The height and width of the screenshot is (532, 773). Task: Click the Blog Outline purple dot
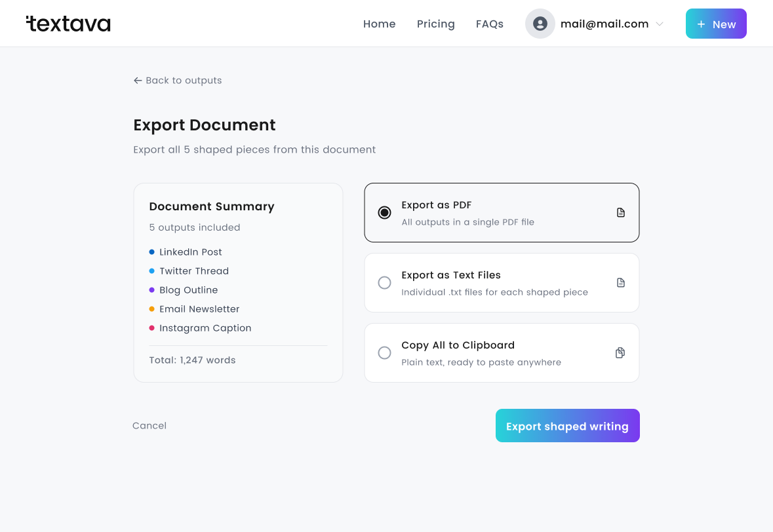coord(152,290)
